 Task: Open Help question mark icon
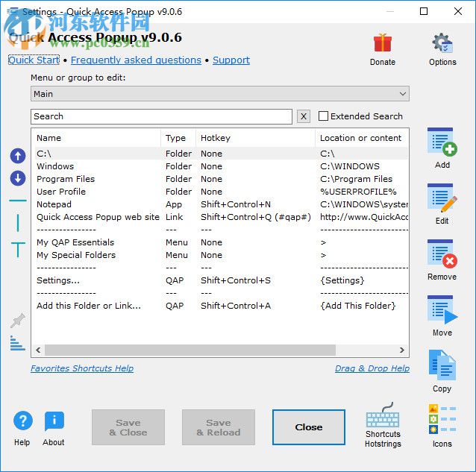point(23,421)
